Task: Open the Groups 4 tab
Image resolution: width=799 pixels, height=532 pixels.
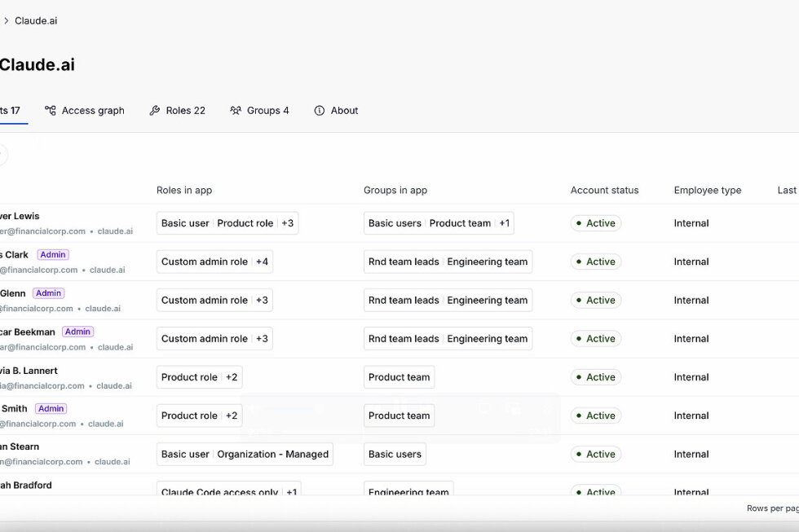Action: pos(259,111)
